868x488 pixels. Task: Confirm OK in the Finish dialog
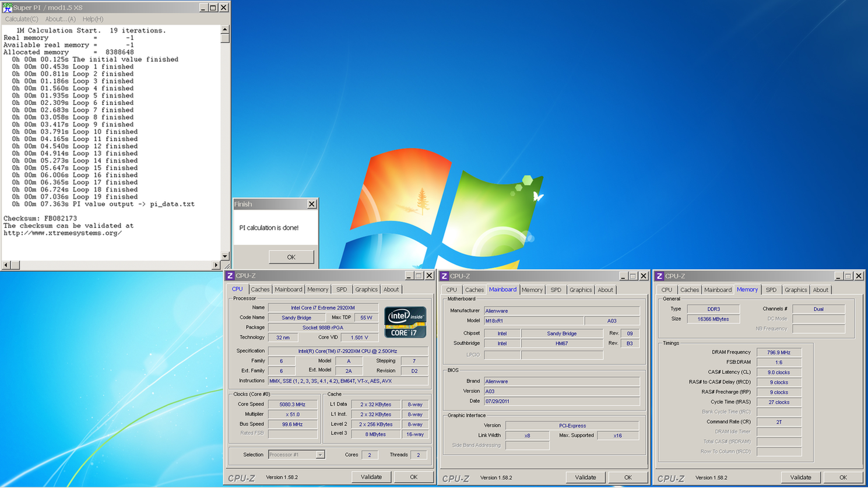point(291,257)
